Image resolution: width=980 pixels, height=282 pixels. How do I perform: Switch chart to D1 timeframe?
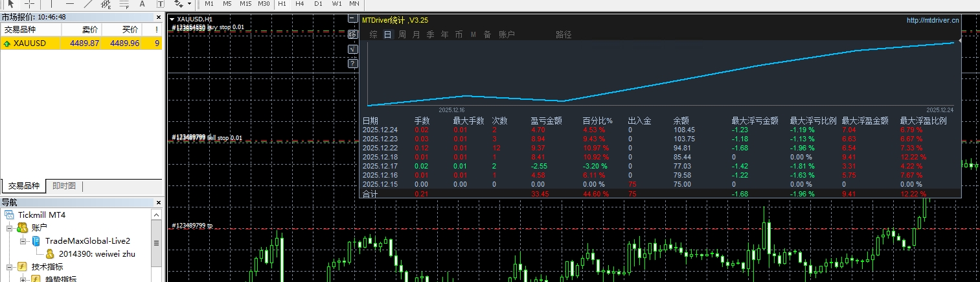318,3
